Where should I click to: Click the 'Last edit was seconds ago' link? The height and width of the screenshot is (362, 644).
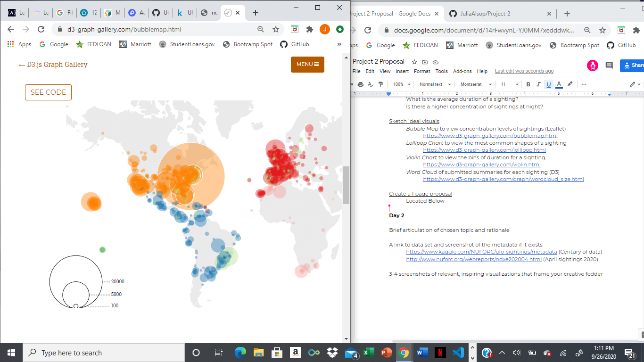tap(524, 71)
